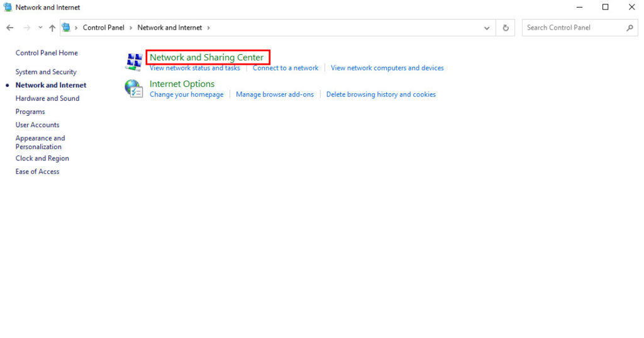The height and width of the screenshot is (338, 644).
Task: Click the Refresh button in address bar
Action: coord(506,28)
